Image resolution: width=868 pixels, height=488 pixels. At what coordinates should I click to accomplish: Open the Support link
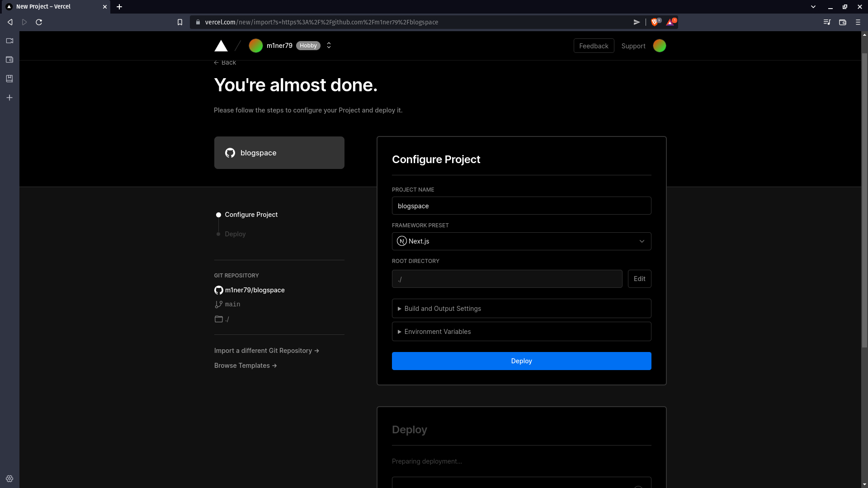tap(633, 46)
